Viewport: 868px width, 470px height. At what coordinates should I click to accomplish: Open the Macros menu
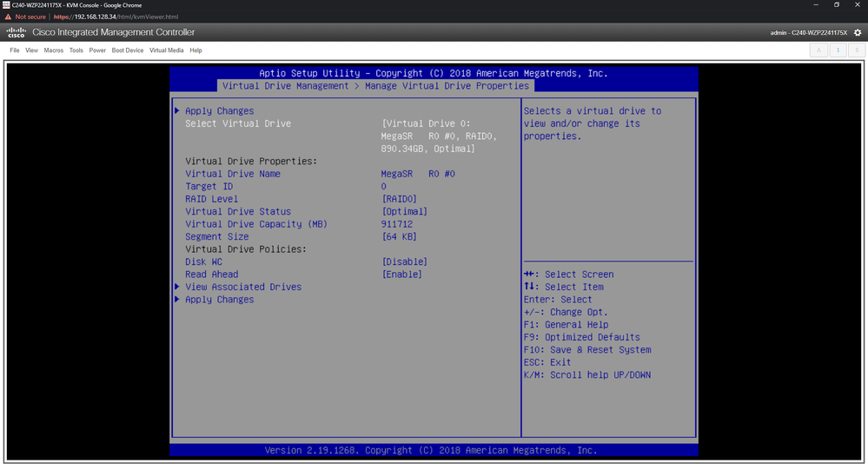click(54, 50)
